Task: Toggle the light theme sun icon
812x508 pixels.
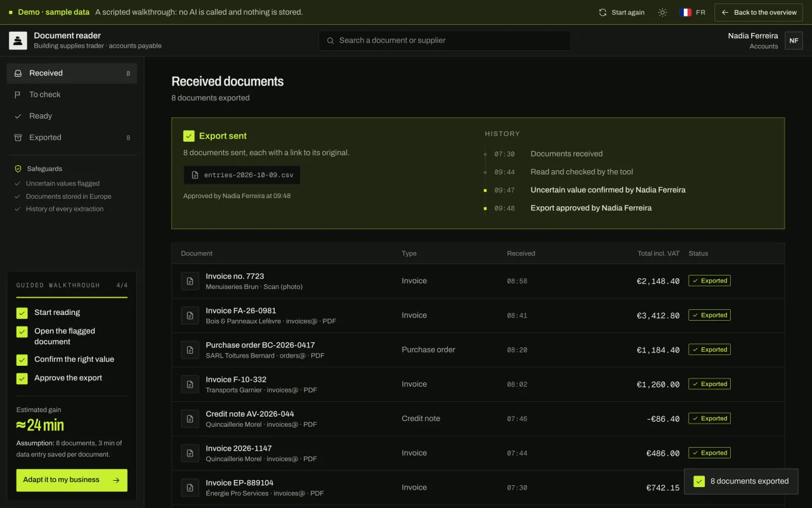Action: point(662,13)
